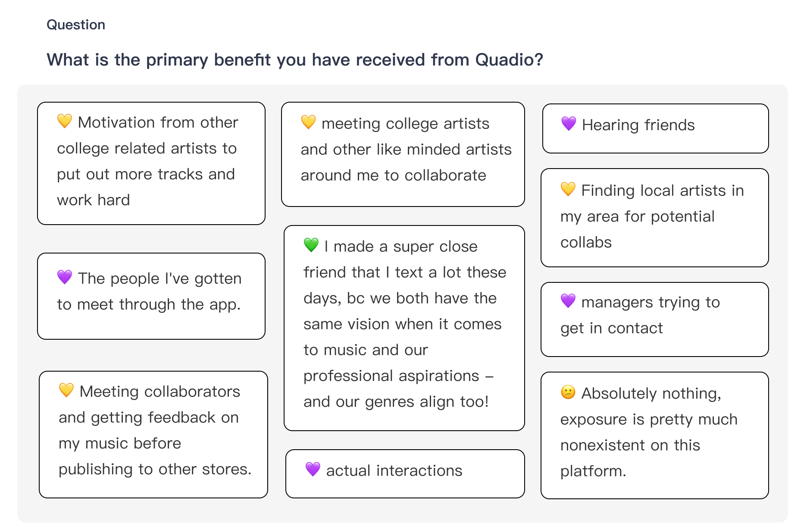Click the green heart on super close friend card
The image size is (807, 532).
(x=311, y=245)
